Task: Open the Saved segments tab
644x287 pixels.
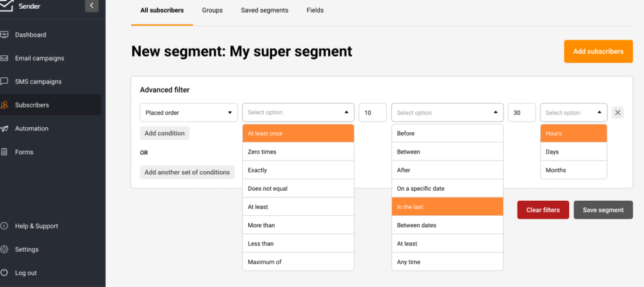Action: (x=264, y=11)
